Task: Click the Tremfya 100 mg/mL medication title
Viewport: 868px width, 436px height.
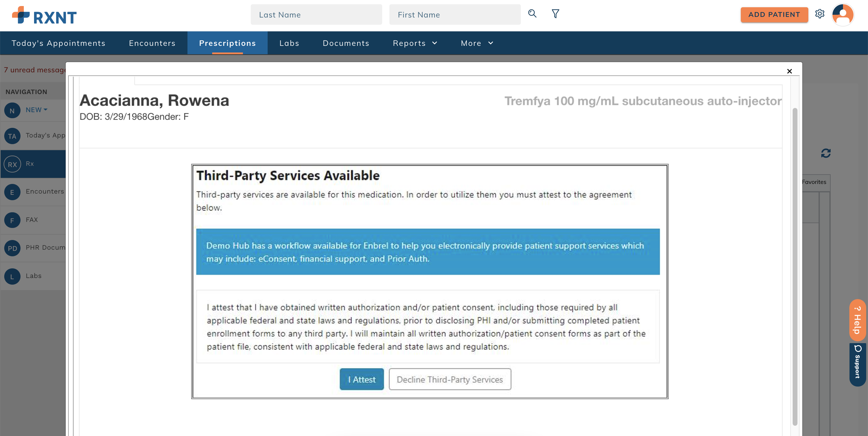Action: (643, 101)
